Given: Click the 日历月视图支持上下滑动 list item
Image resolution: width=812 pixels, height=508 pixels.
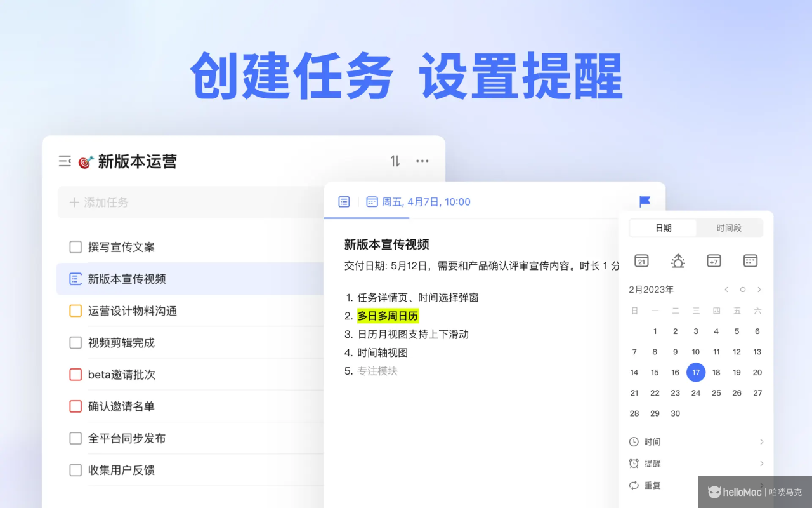Looking at the screenshot, I should [413, 334].
